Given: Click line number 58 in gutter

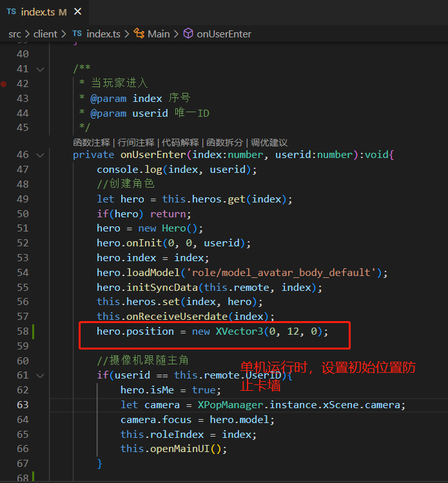Looking at the screenshot, I should (23, 331).
